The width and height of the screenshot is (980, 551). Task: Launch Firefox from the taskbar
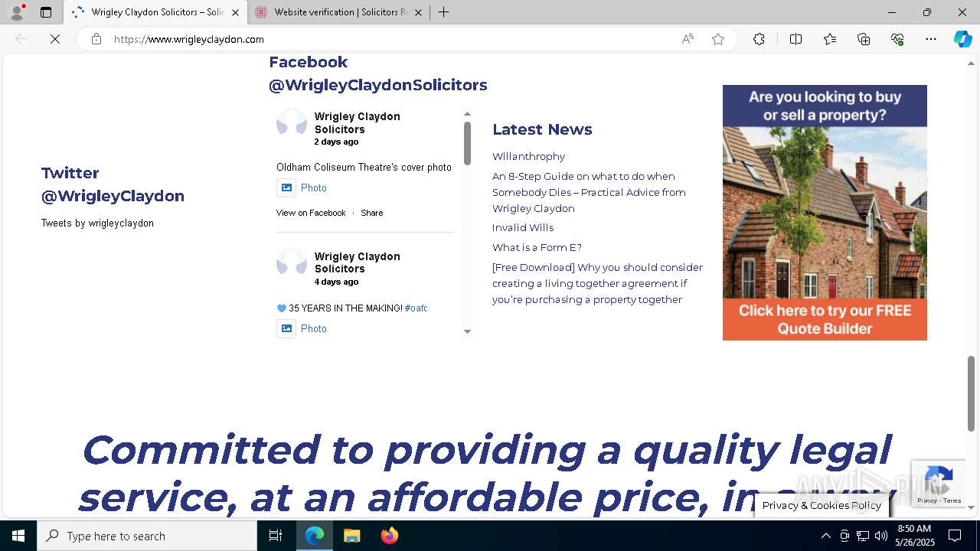point(389,536)
